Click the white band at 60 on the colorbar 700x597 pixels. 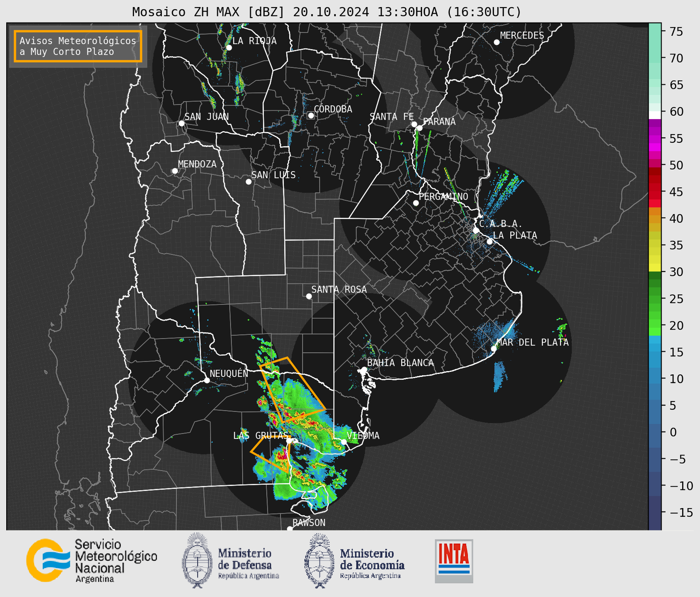[x=655, y=115]
